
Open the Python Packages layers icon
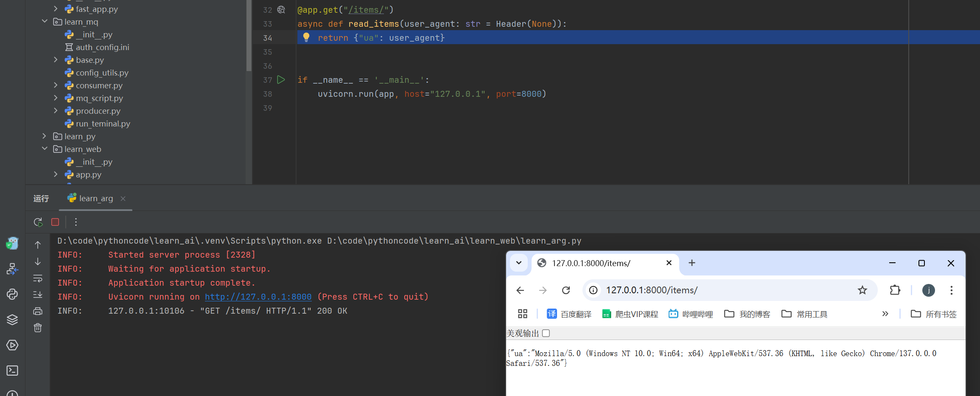coord(12,320)
